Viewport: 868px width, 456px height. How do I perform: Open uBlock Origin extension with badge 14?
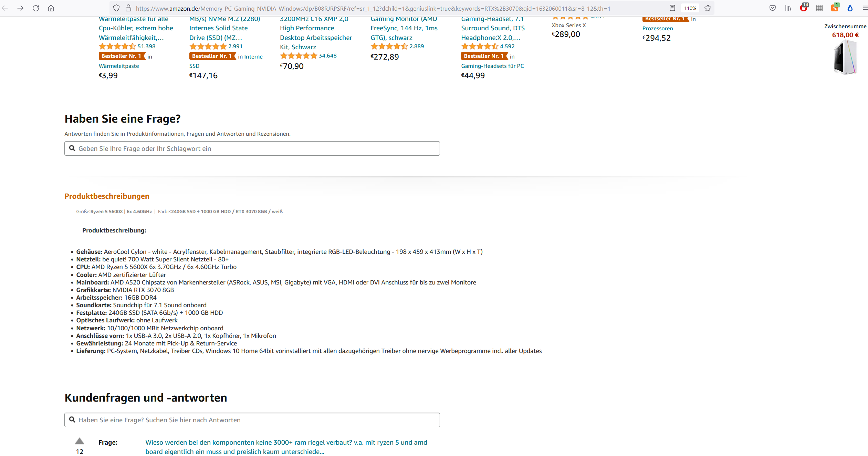[804, 8]
